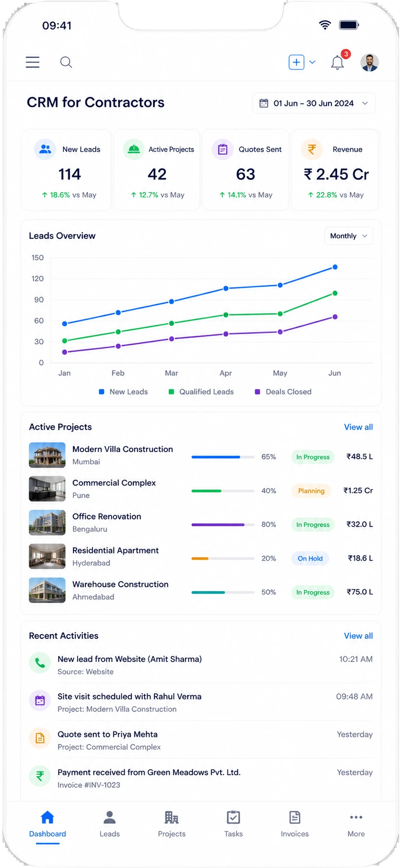
Task: Tap the search magnifier icon
Action: (x=66, y=62)
